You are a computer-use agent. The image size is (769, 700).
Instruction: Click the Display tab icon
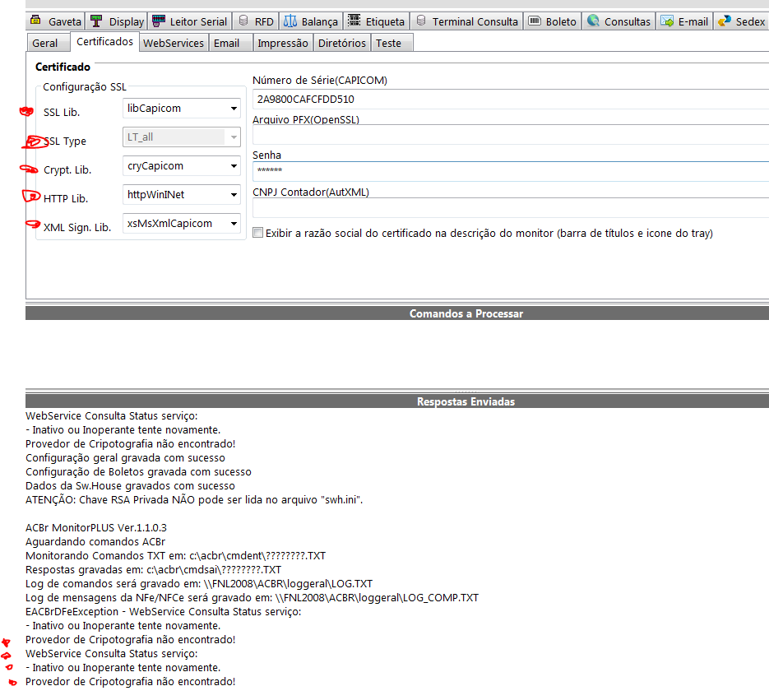pos(96,21)
